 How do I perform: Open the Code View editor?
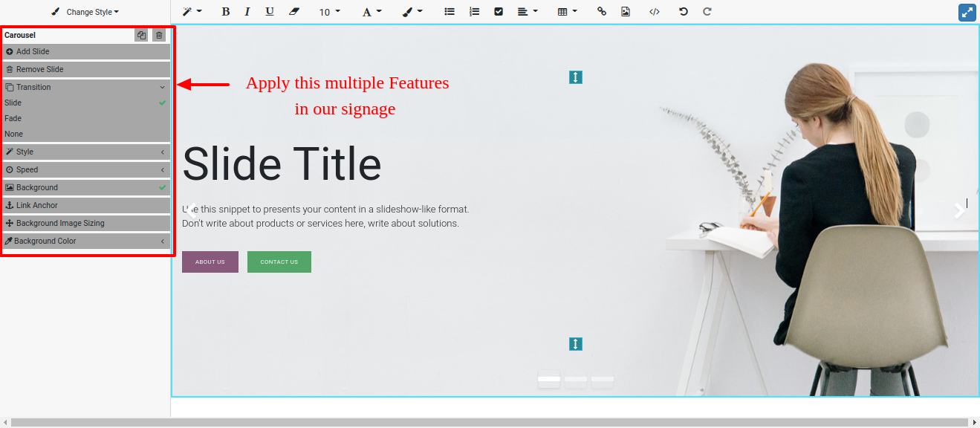click(x=655, y=11)
